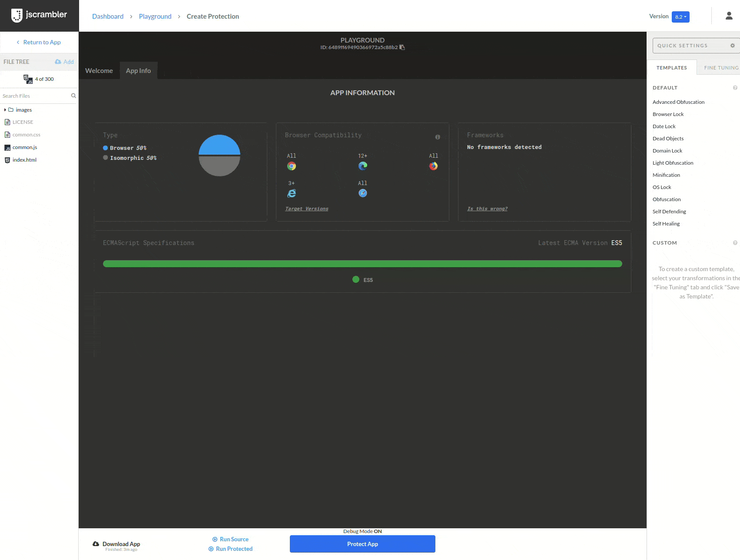This screenshot has width=740, height=560.
Task: Open the user account icon
Action: 729,16
